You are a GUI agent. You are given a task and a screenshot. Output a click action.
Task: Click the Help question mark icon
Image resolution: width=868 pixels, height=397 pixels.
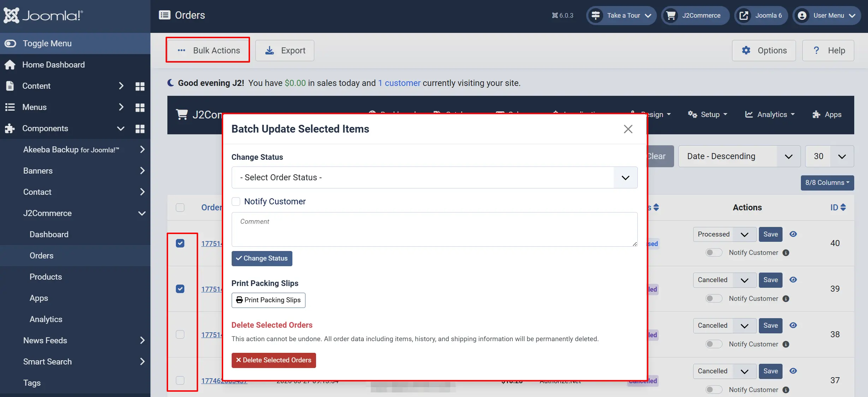(x=816, y=51)
